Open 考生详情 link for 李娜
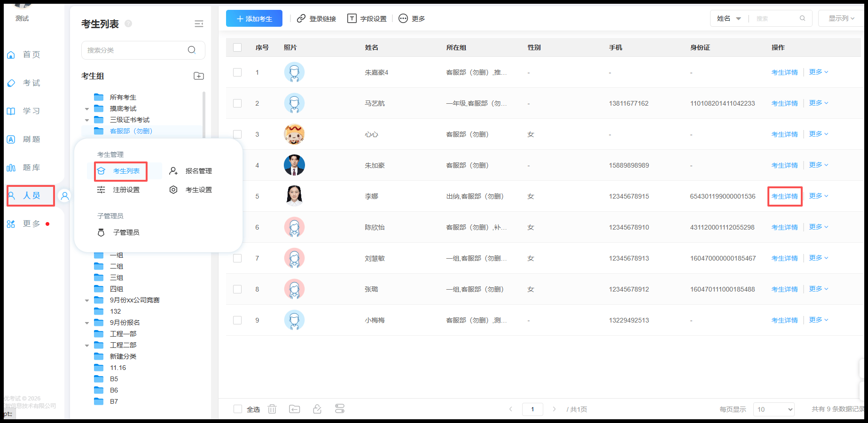868x423 pixels. pos(784,196)
